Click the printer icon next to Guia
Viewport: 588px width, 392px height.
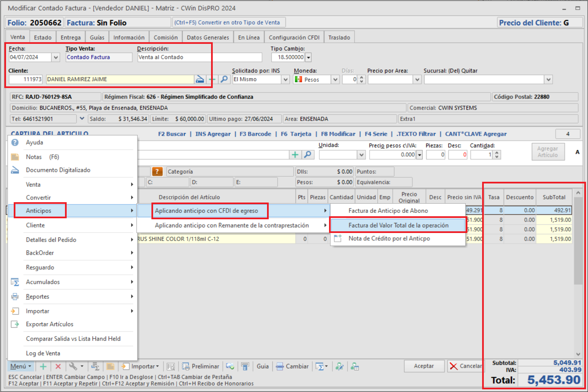(x=245, y=366)
